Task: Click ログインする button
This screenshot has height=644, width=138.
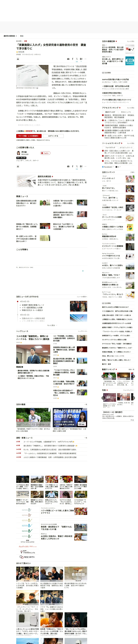Action: (x=53, y=136)
